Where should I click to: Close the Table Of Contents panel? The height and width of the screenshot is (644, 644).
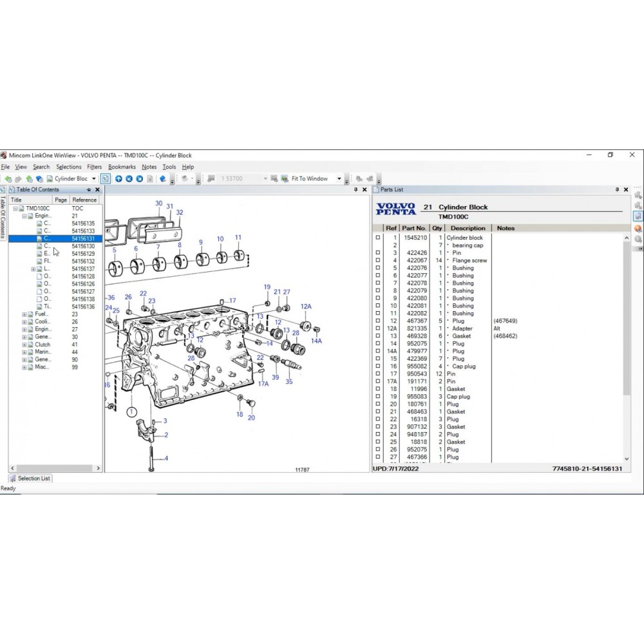(98, 190)
